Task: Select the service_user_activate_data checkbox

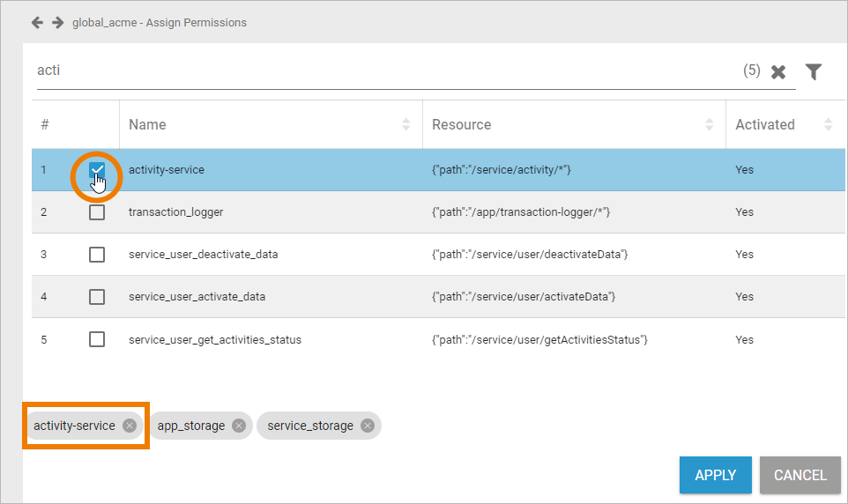Action: [97, 297]
